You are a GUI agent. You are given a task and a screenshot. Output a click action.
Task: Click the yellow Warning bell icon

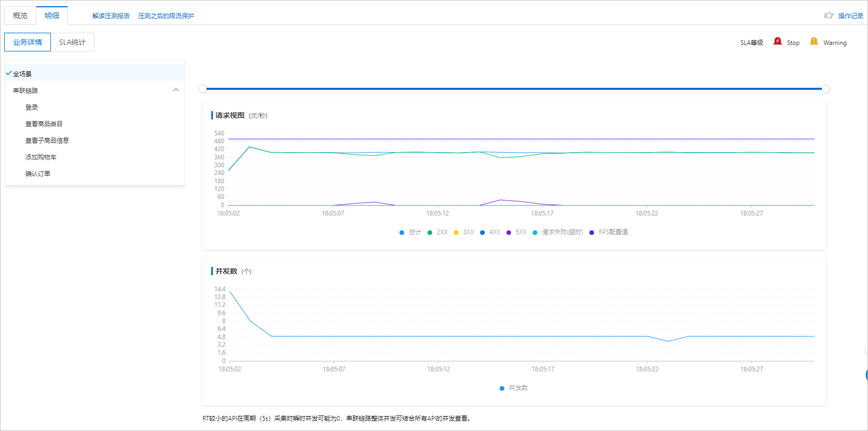(813, 42)
